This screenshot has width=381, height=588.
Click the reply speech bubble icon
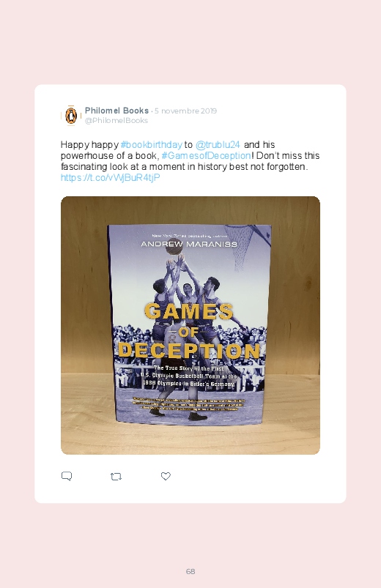point(67,476)
